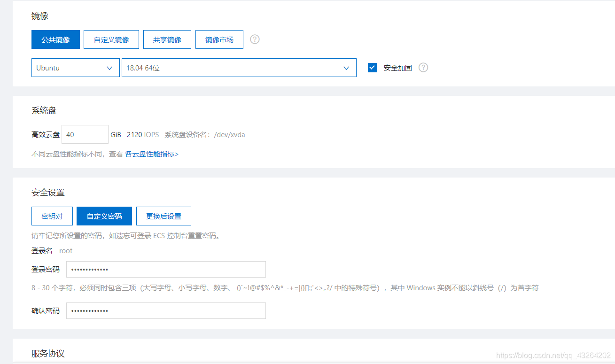Click into the 确认密码 password field

(166, 311)
